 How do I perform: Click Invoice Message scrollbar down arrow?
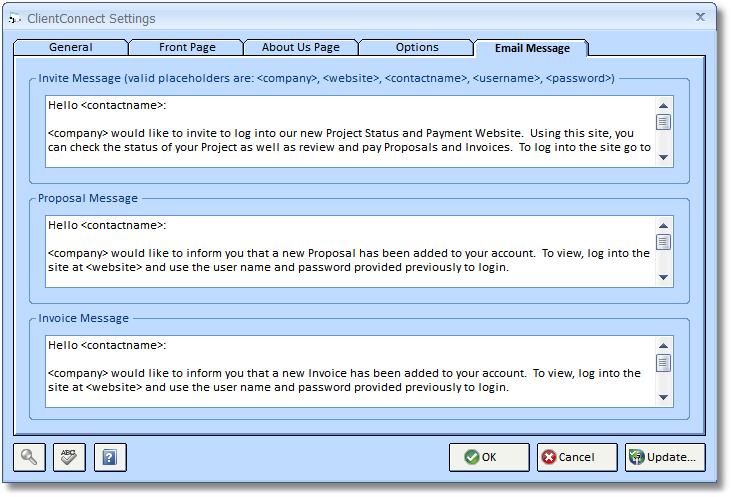pos(663,397)
